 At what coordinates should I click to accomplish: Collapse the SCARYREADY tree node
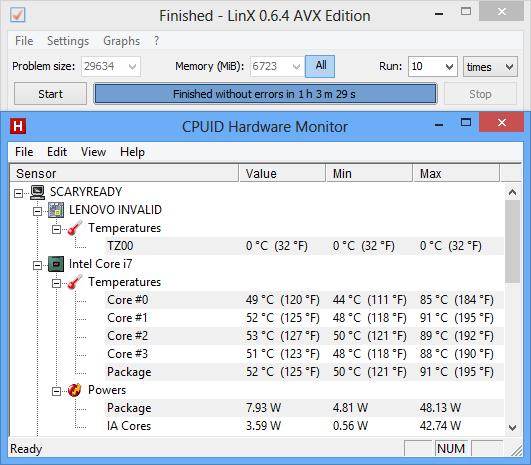18,193
